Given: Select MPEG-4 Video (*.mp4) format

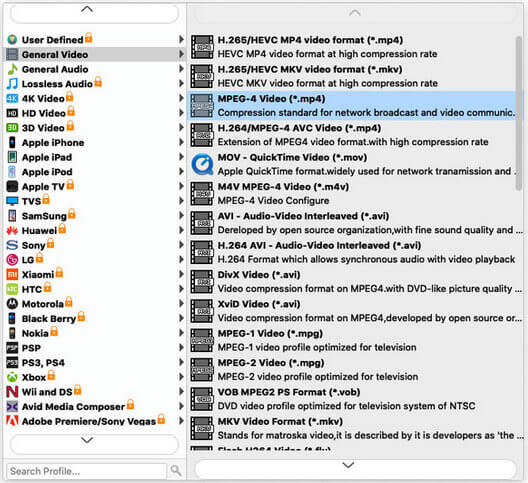Looking at the screenshot, I should 355,105.
